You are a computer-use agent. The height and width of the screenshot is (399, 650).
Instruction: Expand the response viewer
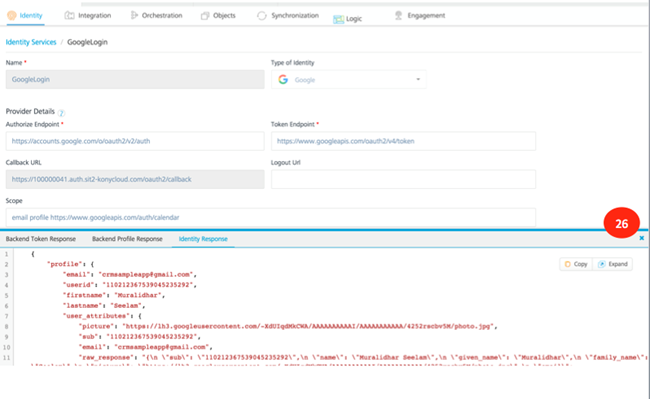point(613,264)
